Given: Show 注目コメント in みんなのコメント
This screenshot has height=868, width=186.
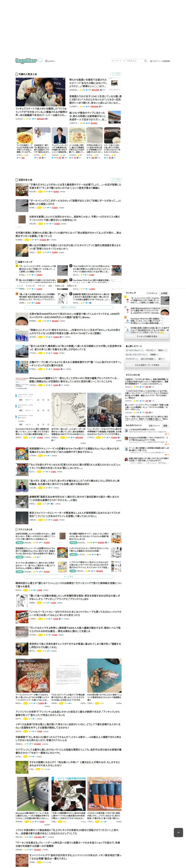Looking at the screenshot, I should tap(154, 426).
